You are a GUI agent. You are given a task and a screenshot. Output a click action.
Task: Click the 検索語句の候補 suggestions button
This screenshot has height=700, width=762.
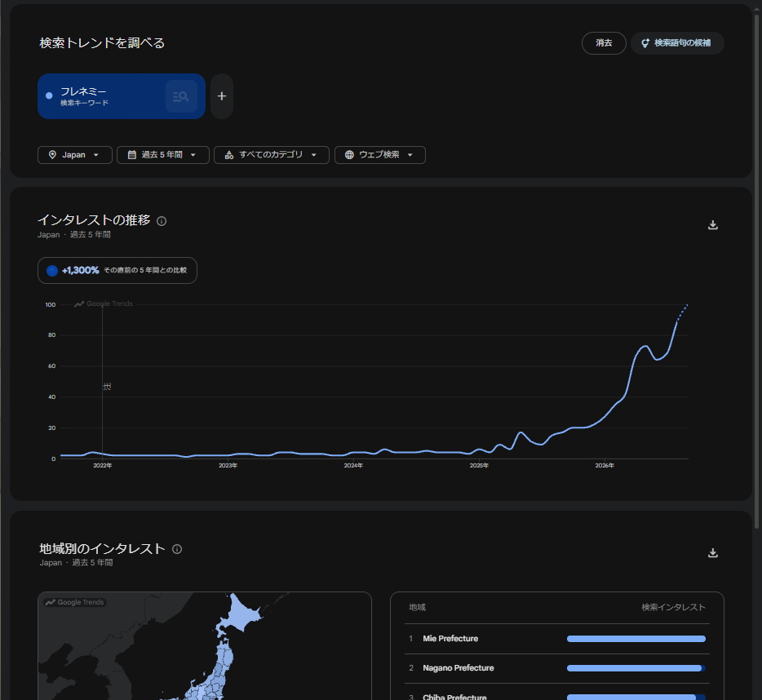677,43
